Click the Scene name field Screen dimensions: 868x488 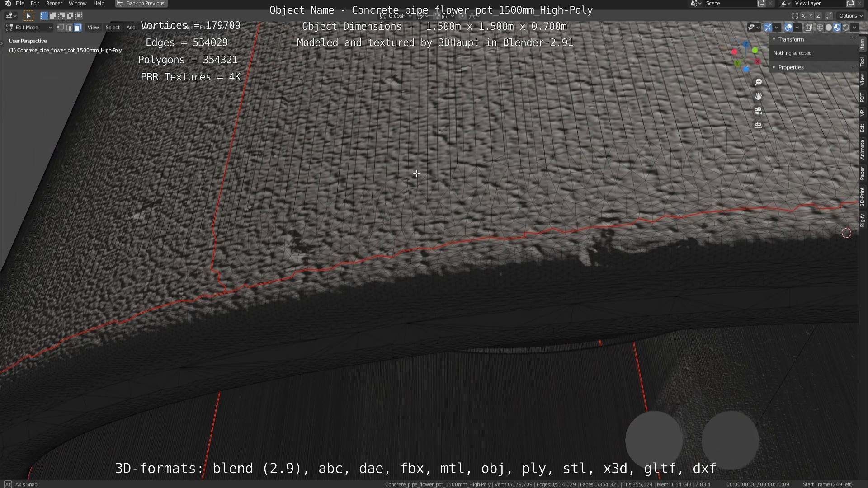pyautogui.click(x=728, y=3)
